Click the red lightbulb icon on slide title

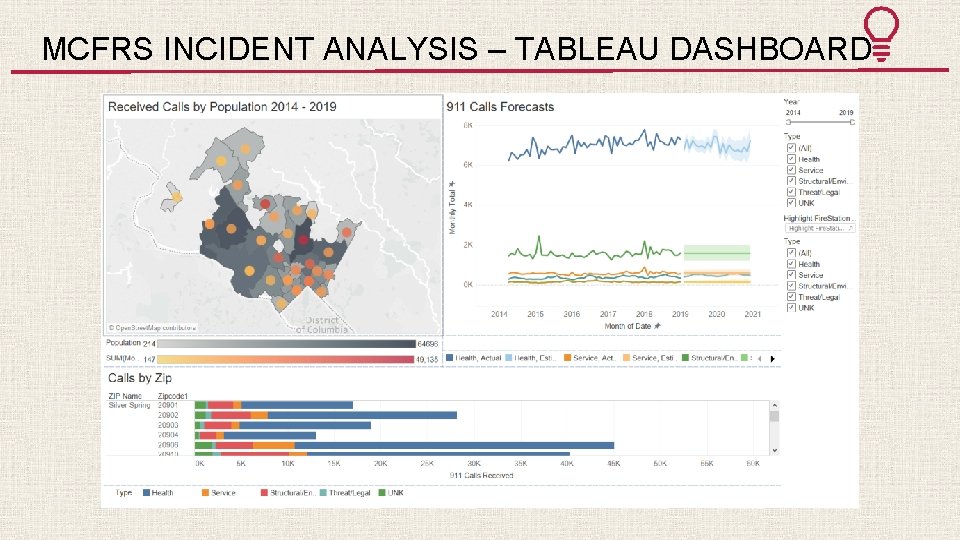pyautogui.click(x=881, y=33)
